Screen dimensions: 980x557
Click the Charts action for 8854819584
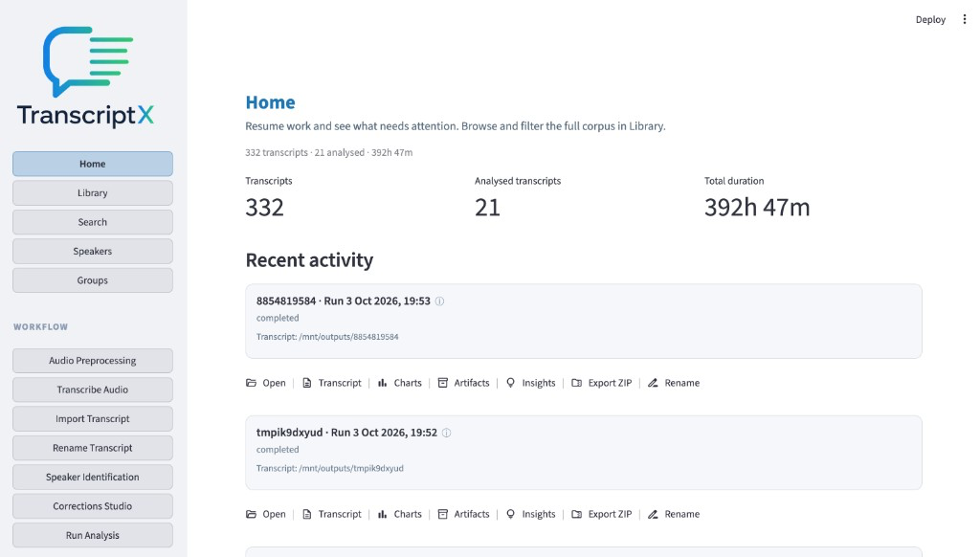pos(400,383)
